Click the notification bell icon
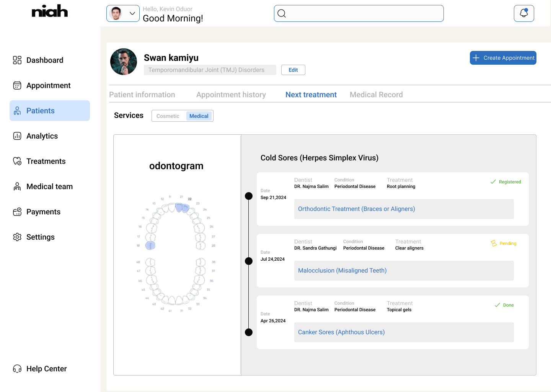Image resolution: width=551 pixels, height=392 pixels. click(x=524, y=13)
